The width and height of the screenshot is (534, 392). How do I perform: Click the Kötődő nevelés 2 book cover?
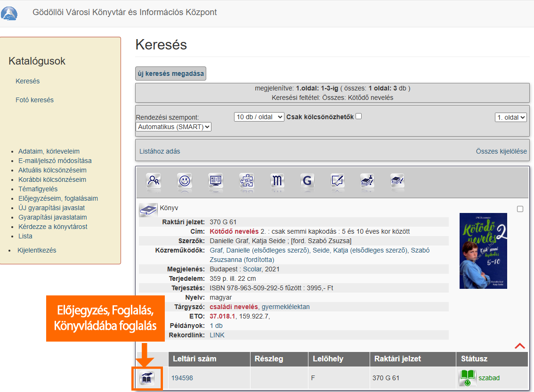(x=483, y=251)
